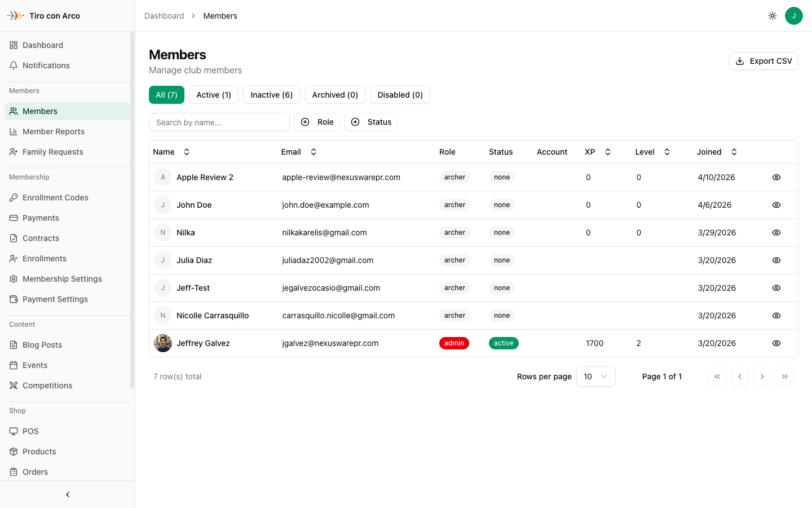Viewport: 812px width, 508px height.
Task: Open the Notifications bell in the sidebar
Action: 46,65
